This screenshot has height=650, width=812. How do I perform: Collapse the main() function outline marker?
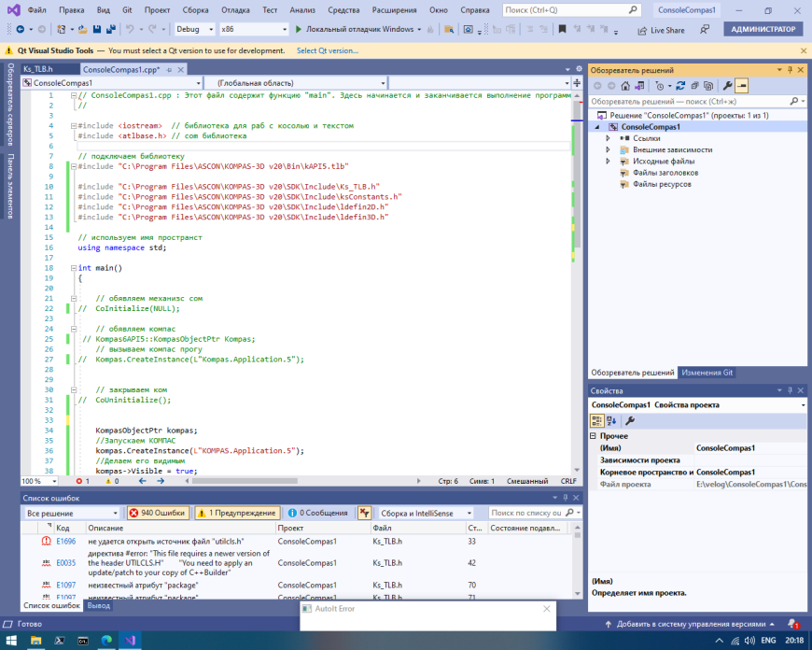74,268
